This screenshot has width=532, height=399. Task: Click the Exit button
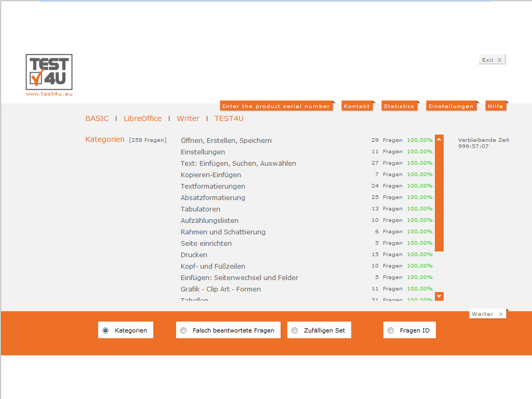[492, 60]
